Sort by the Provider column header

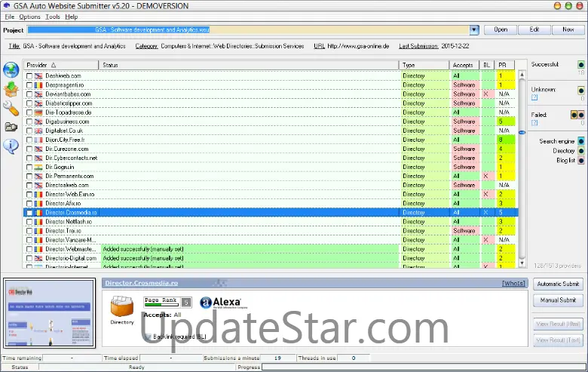(61, 65)
